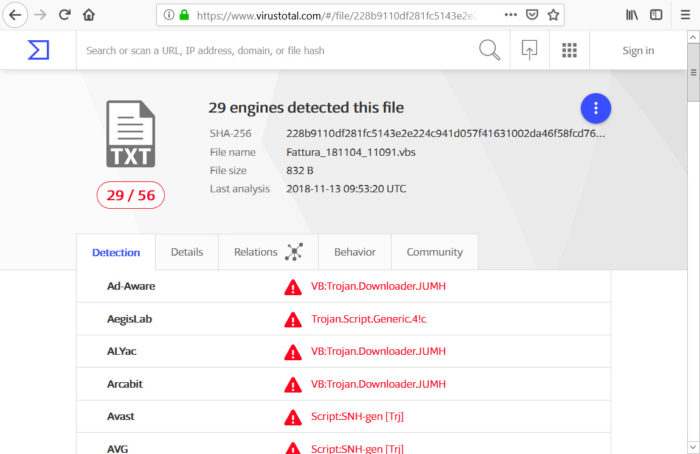This screenshot has width=700, height=454.
Task: Click the browser forward arrow
Action: point(40,15)
